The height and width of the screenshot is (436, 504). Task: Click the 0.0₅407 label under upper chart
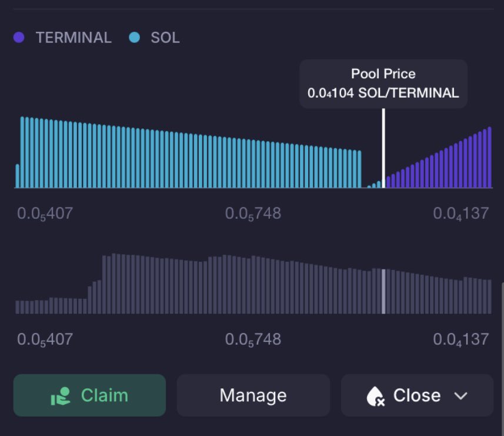click(45, 214)
